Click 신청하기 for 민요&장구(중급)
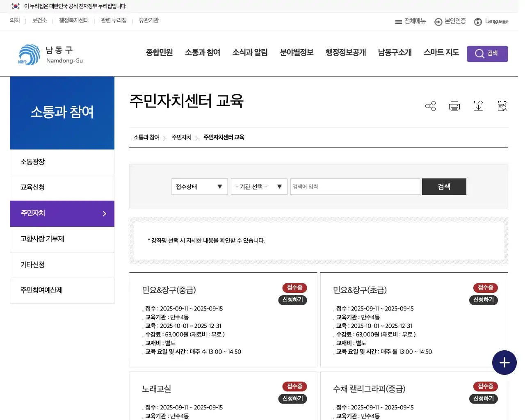Image resolution: width=525 pixels, height=420 pixels. (x=292, y=300)
